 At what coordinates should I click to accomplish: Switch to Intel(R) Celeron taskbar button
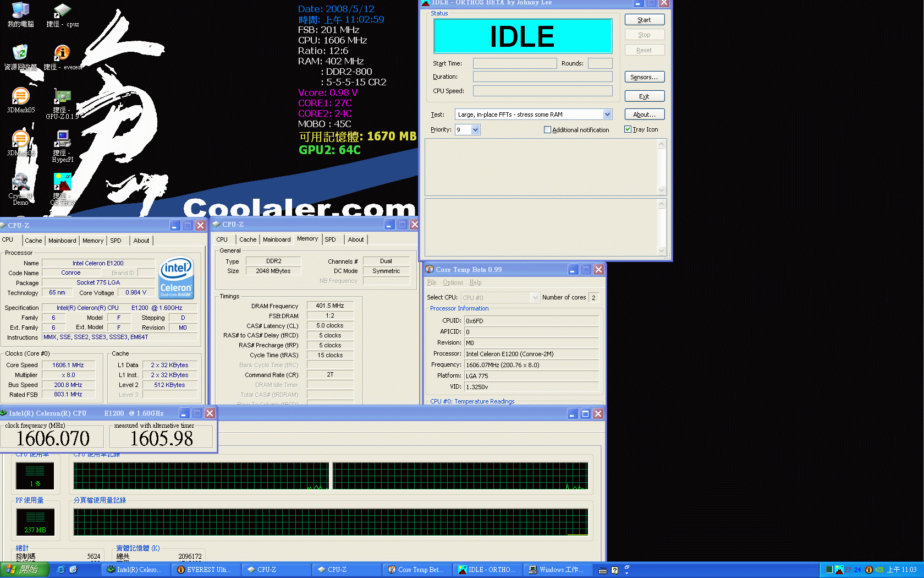[136, 570]
